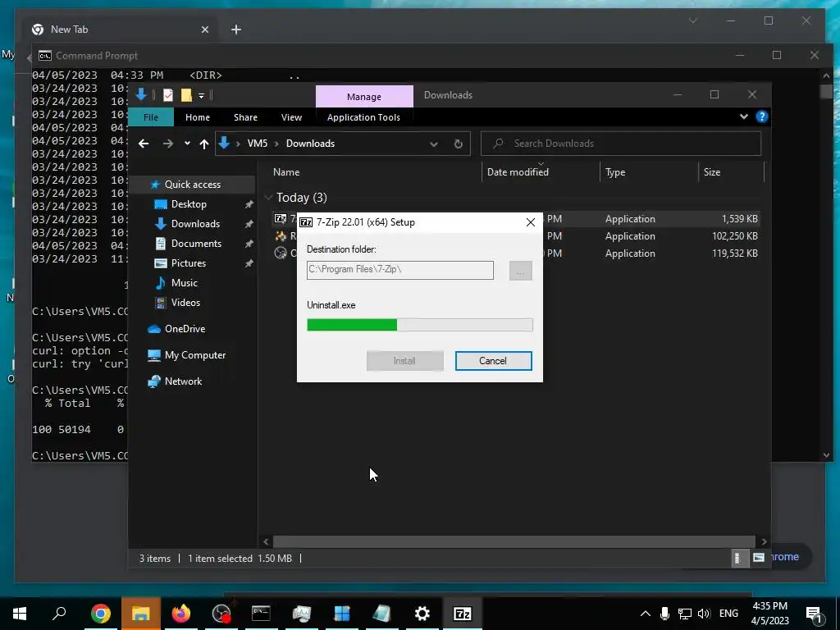The image size is (840, 630).
Task: Open the View ribbon tab
Action: 291,117
